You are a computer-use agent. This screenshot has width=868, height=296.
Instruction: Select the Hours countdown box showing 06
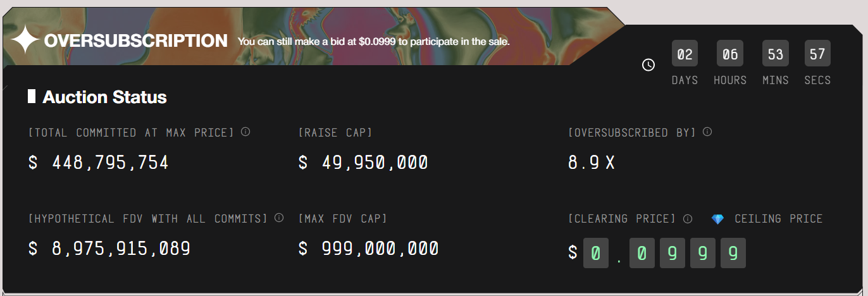pyautogui.click(x=730, y=54)
